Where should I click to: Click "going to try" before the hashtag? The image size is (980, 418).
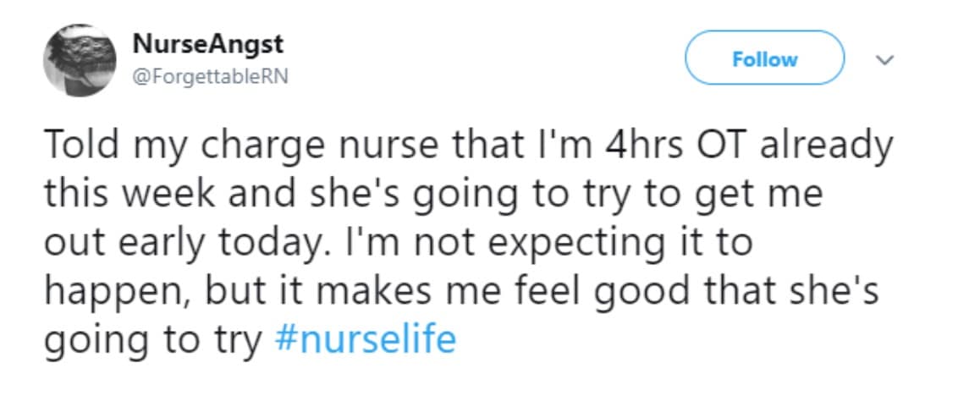point(155,339)
